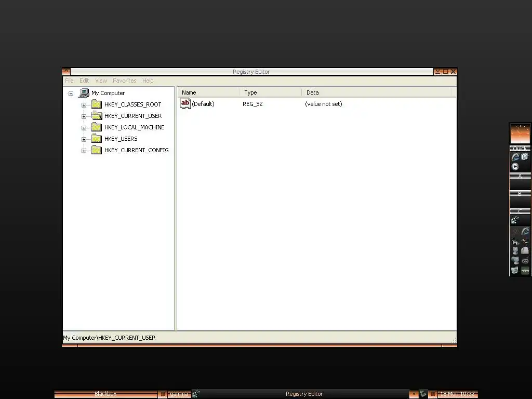
Task: Select the My Computer tree label
Action: (108, 93)
